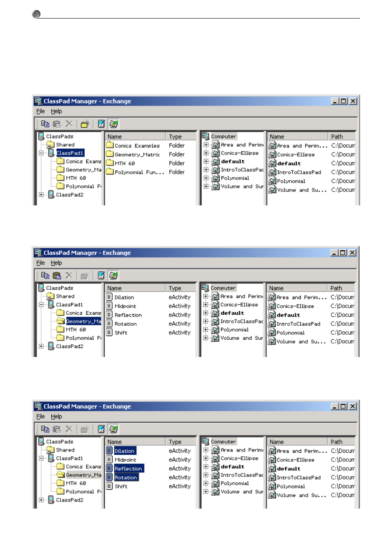Click the Copy icon in the bottom window toolbar
The height and width of the screenshot is (555, 392).
[45, 429]
